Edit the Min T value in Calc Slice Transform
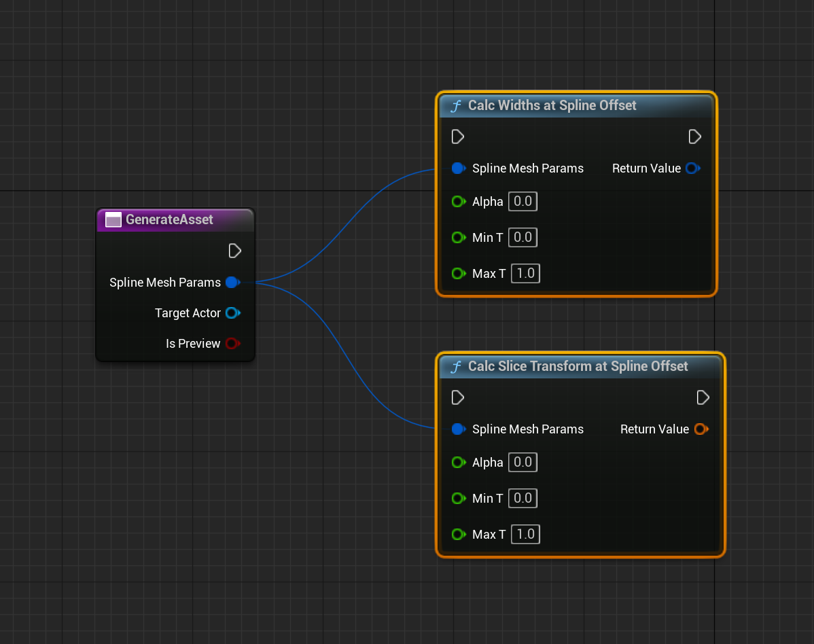814x644 pixels. (523, 498)
